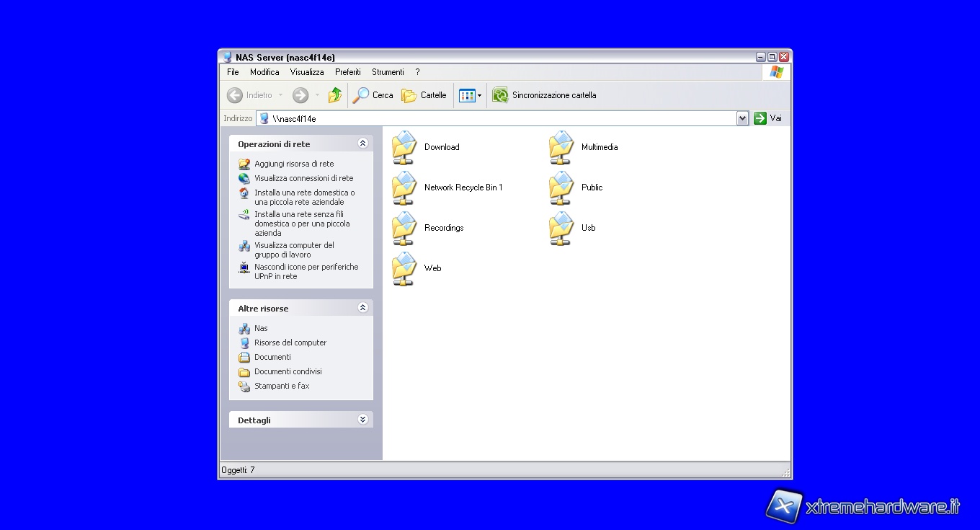Click the Up folder arrow icon
This screenshot has height=530, width=980.
tap(335, 95)
